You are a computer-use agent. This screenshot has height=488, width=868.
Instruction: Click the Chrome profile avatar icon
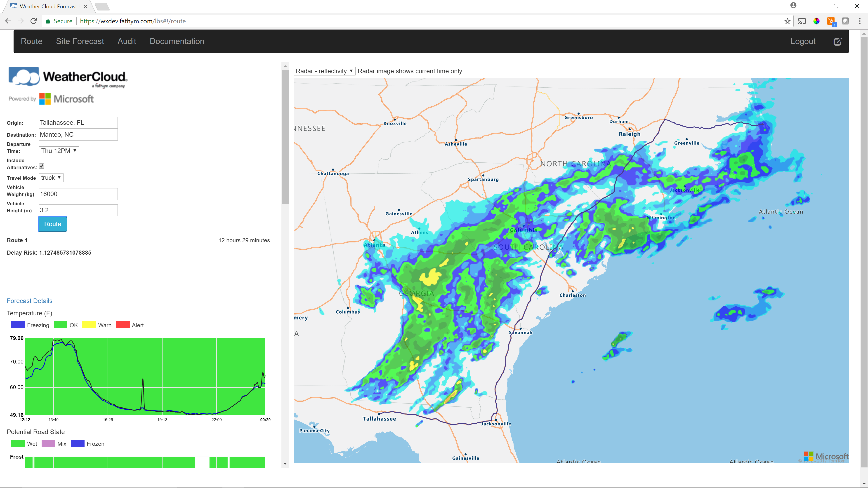(793, 5)
